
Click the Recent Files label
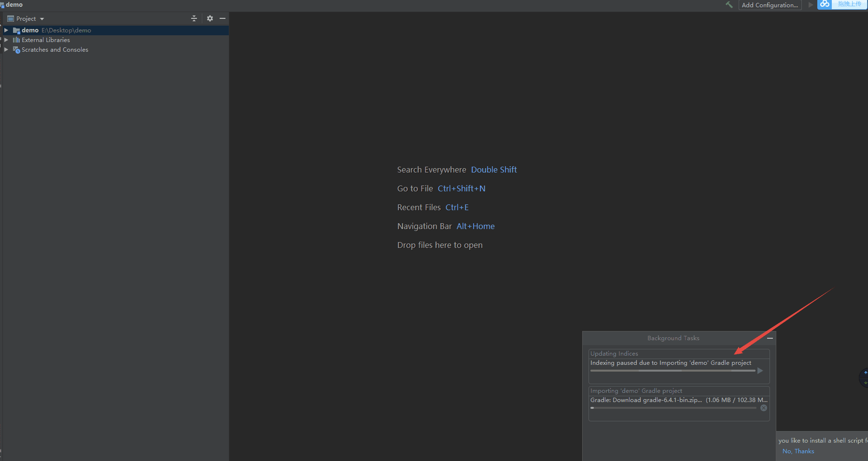click(x=419, y=207)
